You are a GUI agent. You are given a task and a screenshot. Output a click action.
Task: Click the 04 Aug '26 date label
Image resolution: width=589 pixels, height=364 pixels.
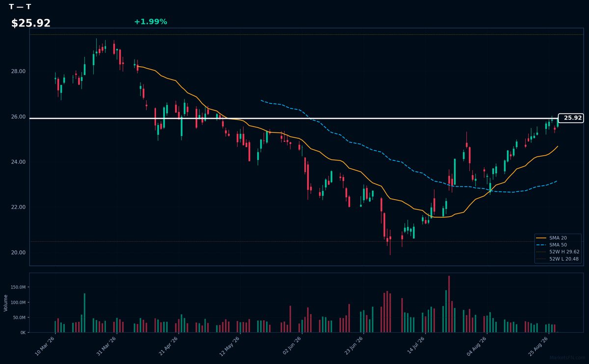pyautogui.click(x=476, y=346)
